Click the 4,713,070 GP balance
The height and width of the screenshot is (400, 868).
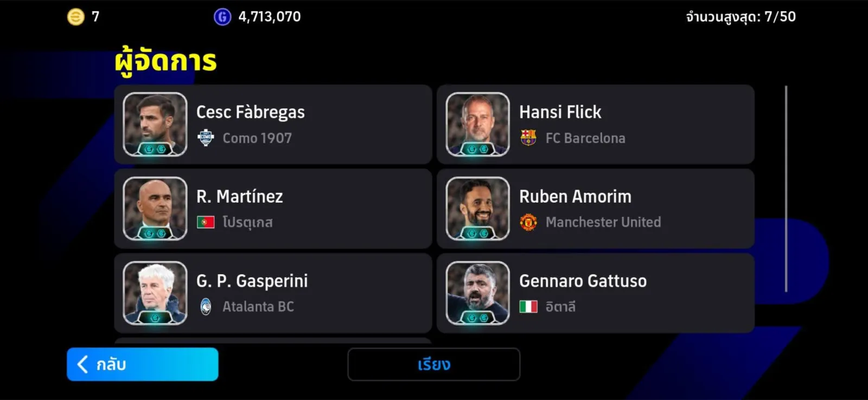[270, 17]
